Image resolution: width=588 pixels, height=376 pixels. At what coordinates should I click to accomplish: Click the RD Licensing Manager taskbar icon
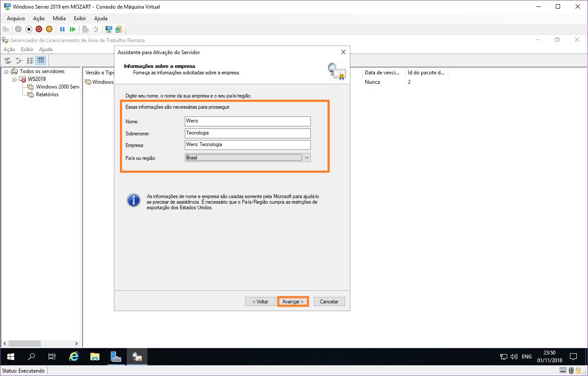(137, 357)
